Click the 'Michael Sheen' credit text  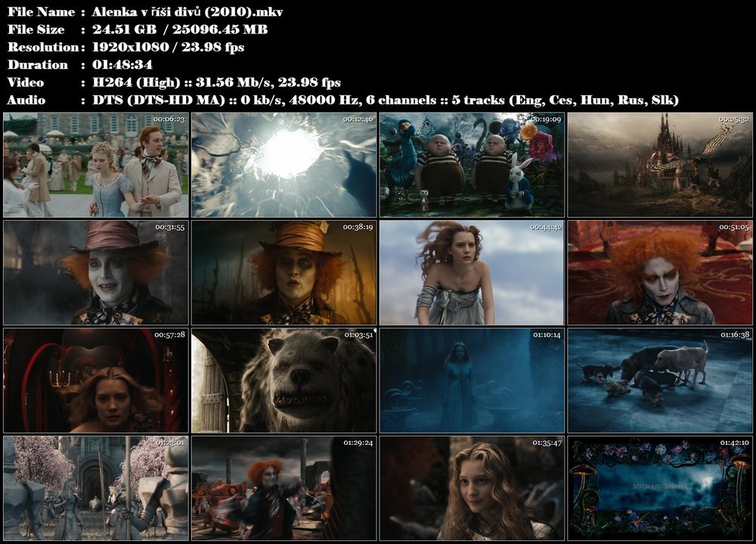(659, 486)
